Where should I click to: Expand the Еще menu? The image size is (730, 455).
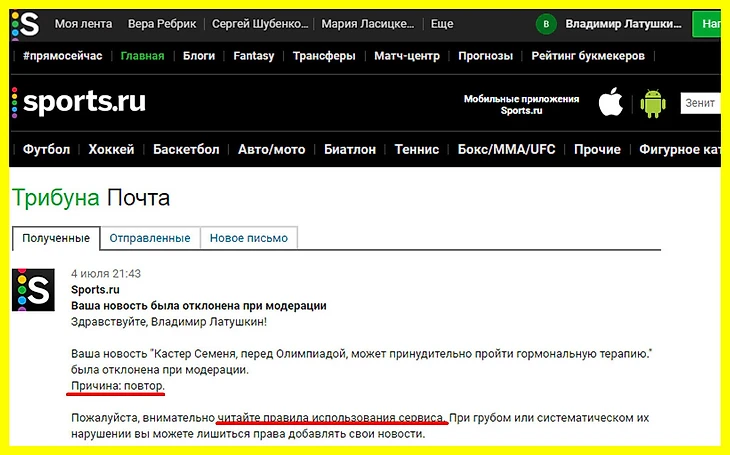tap(442, 24)
